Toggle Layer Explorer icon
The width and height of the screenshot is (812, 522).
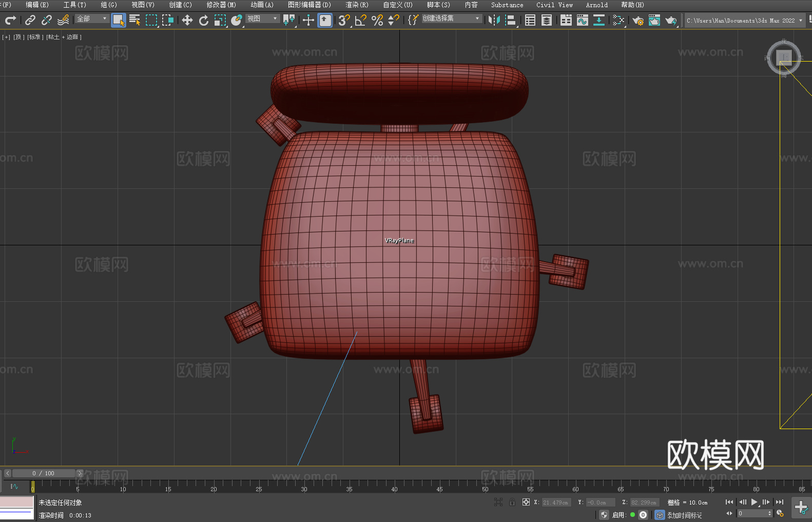[x=547, y=20]
